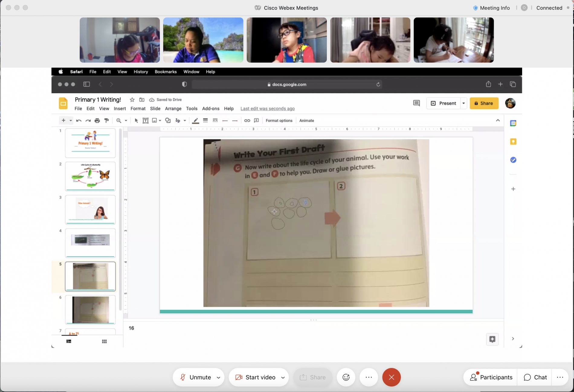574x392 pixels.
Task: Click the Zoom magnifier tool
Action: click(119, 120)
